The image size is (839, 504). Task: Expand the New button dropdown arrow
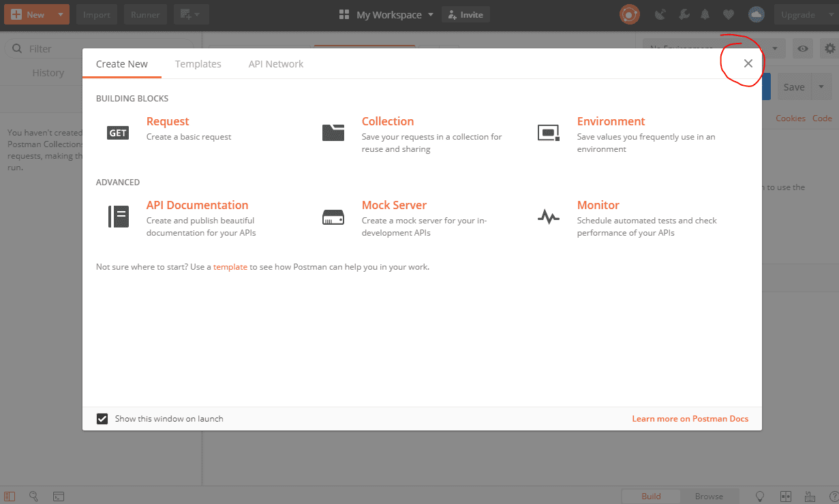coord(61,14)
